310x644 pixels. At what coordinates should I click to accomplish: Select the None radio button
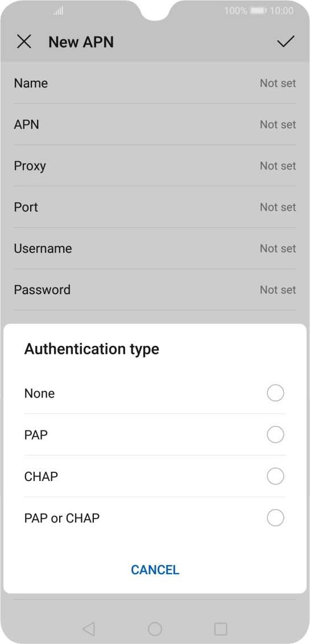point(275,393)
